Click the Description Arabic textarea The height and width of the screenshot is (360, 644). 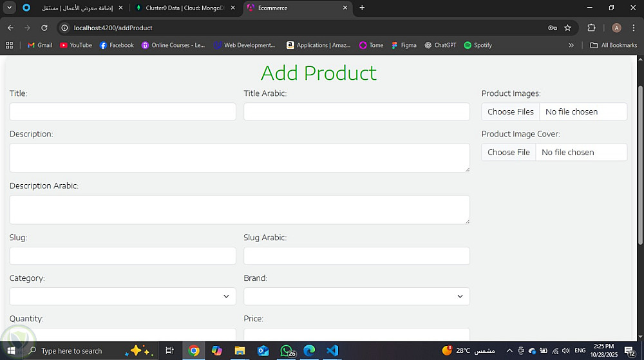point(240,210)
